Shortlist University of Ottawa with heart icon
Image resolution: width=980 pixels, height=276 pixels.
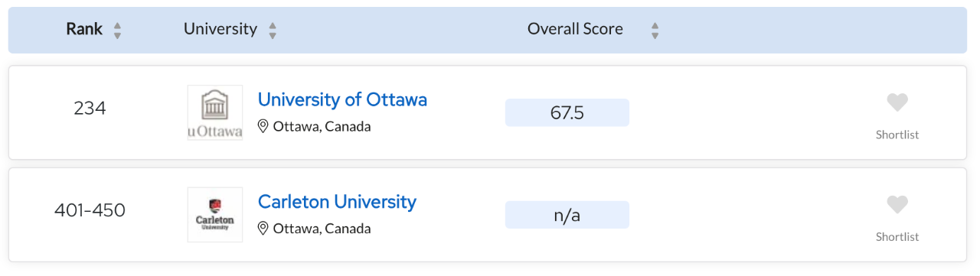tap(897, 102)
